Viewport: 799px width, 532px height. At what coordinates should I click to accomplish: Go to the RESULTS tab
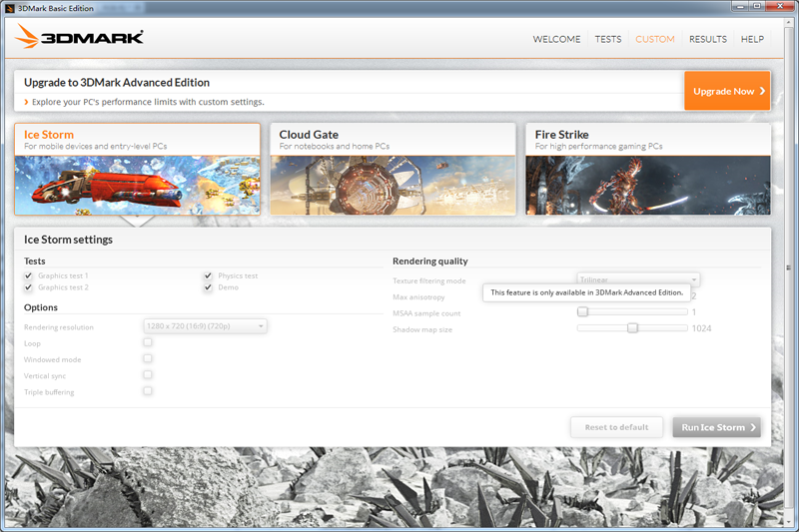click(x=708, y=39)
